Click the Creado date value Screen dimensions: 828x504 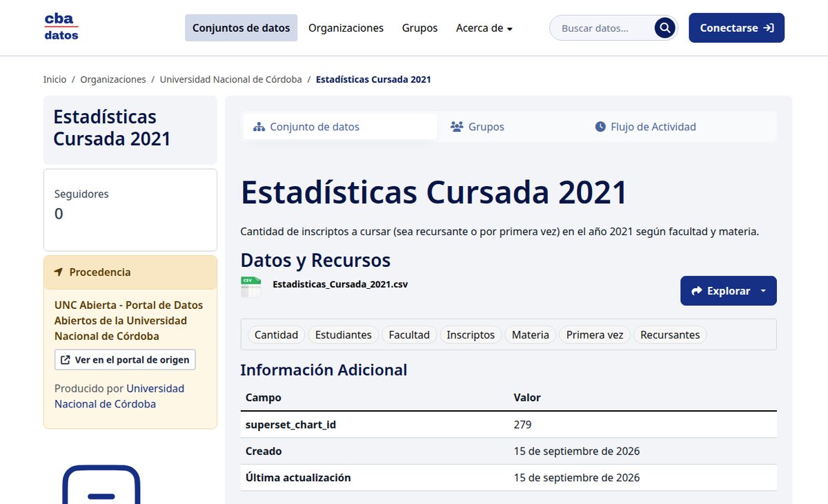tap(577, 451)
